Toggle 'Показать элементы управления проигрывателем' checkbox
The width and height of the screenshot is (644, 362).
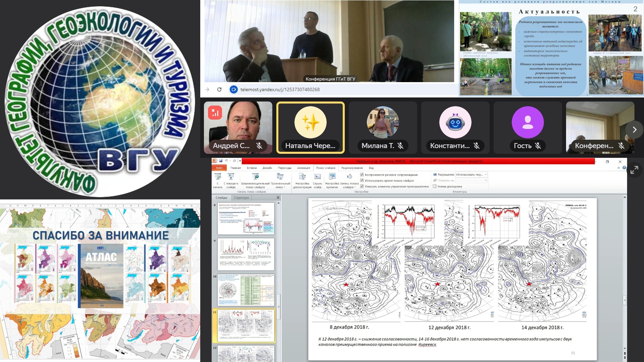pos(362,186)
